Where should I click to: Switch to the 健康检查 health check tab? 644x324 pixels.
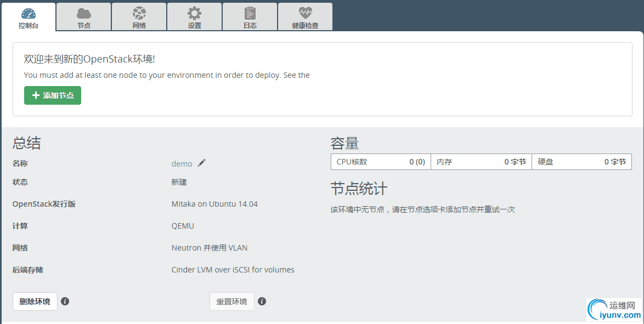coord(305,17)
